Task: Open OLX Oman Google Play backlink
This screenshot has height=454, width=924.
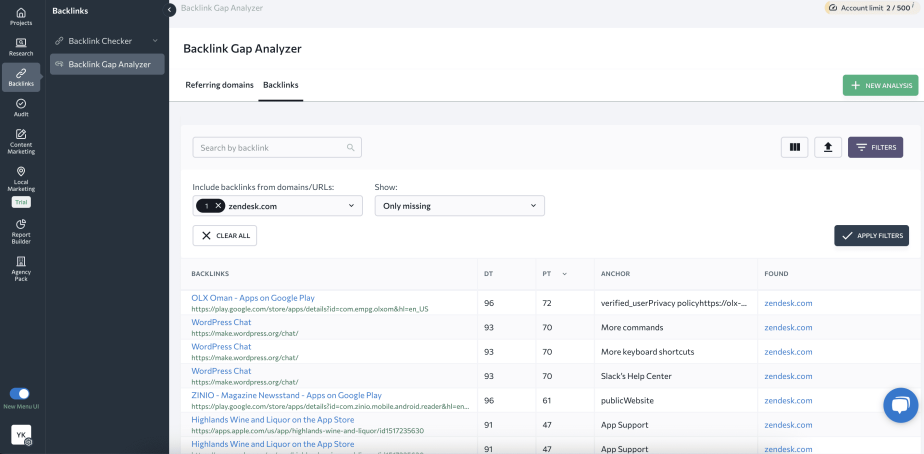Action: pos(253,298)
